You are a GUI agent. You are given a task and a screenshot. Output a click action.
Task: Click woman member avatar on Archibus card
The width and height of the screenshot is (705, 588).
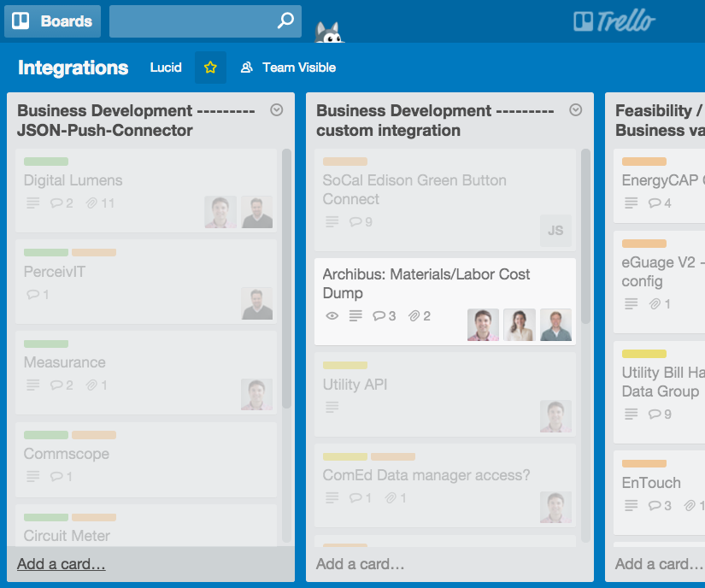[520, 325]
